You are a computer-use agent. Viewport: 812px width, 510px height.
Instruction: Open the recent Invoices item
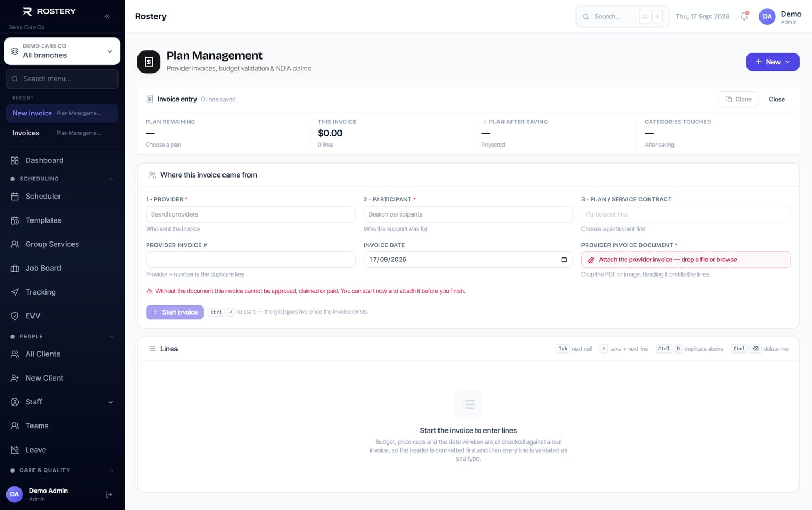click(62, 133)
